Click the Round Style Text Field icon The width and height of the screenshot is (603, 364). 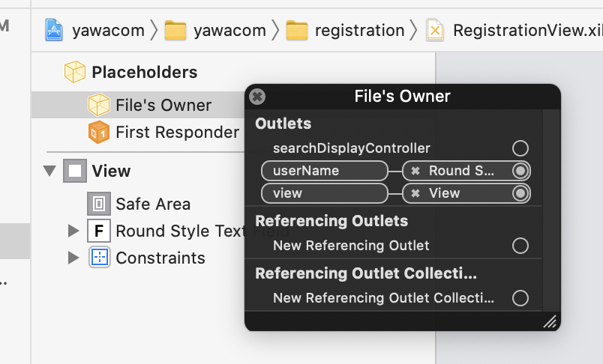pyautogui.click(x=99, y=231)
